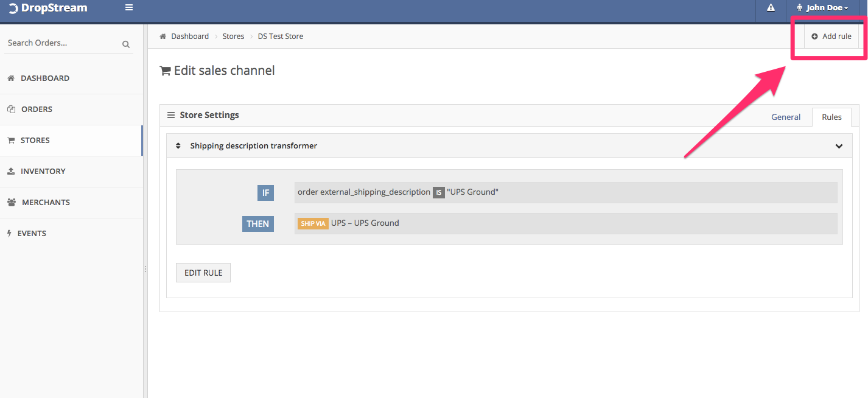Open the John Doe user dropdown

pos(822,8)
